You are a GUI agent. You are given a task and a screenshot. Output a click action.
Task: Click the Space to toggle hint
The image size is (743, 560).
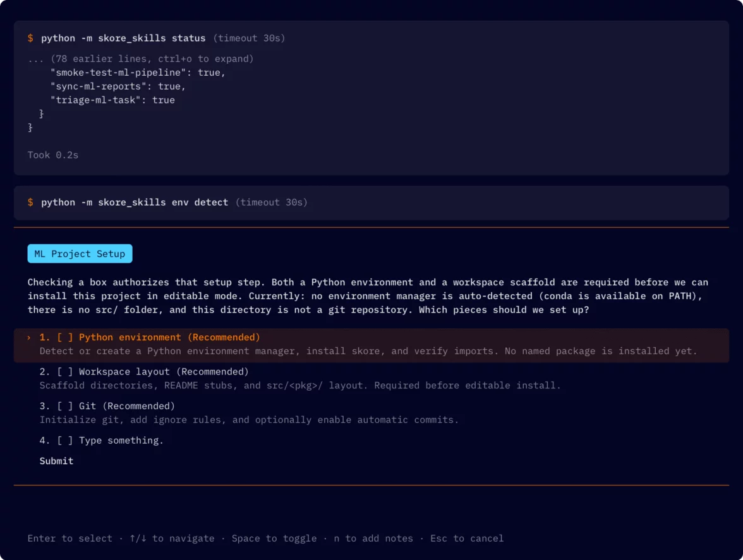click(274, 539)
